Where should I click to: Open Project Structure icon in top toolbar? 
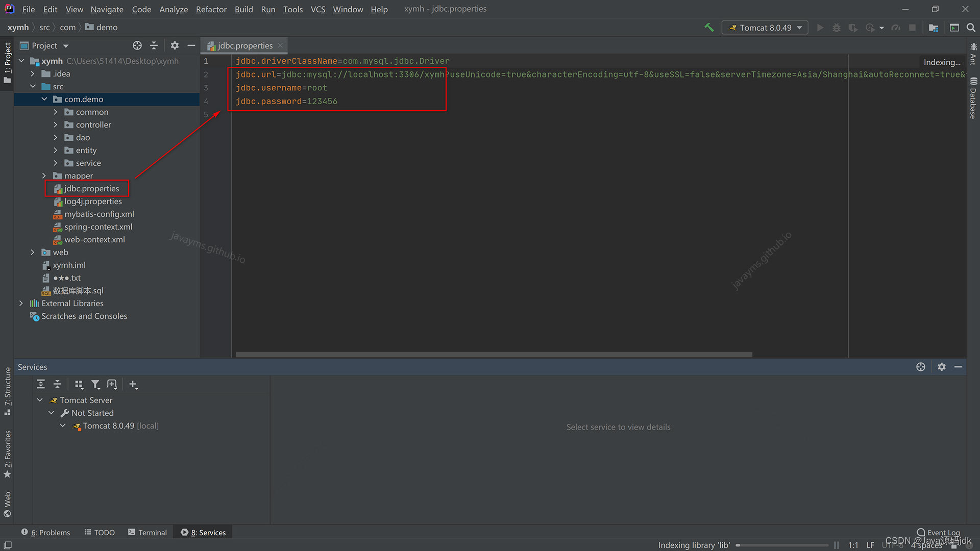tap(933, 28)
